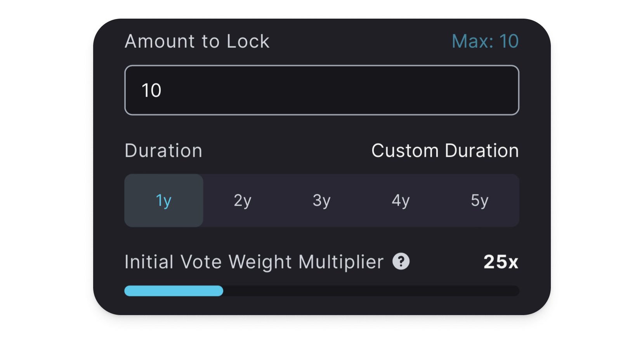Click the 25x multiplier value
644x343 pixels.
point(501,262)
